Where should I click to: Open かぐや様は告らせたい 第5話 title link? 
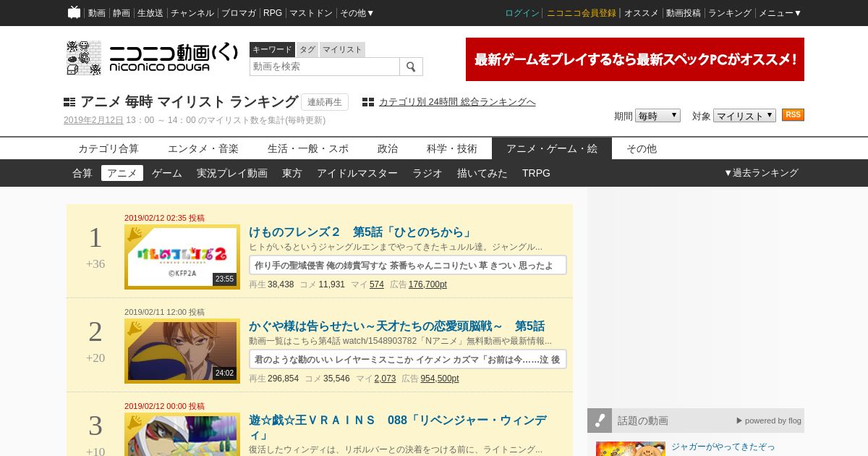(396, 326)
